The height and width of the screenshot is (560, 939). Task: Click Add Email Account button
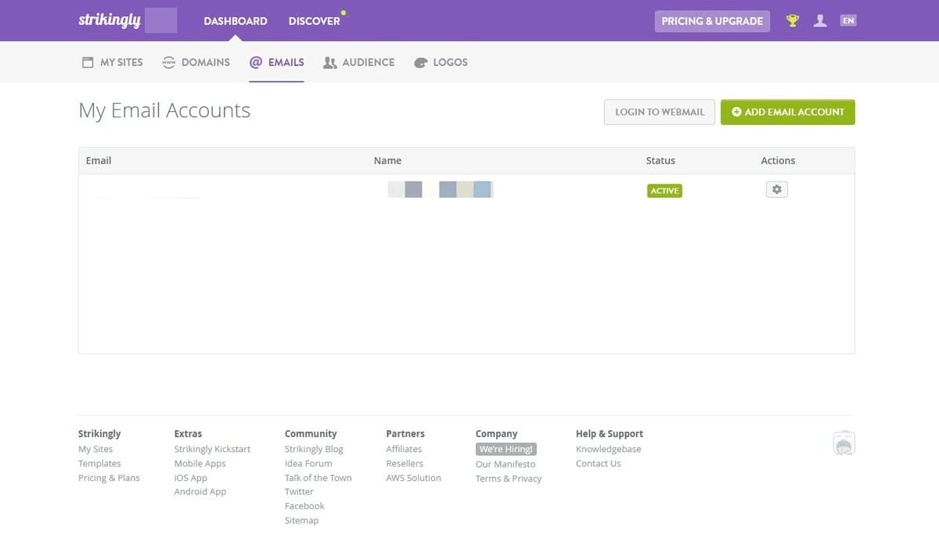point(788,112)
